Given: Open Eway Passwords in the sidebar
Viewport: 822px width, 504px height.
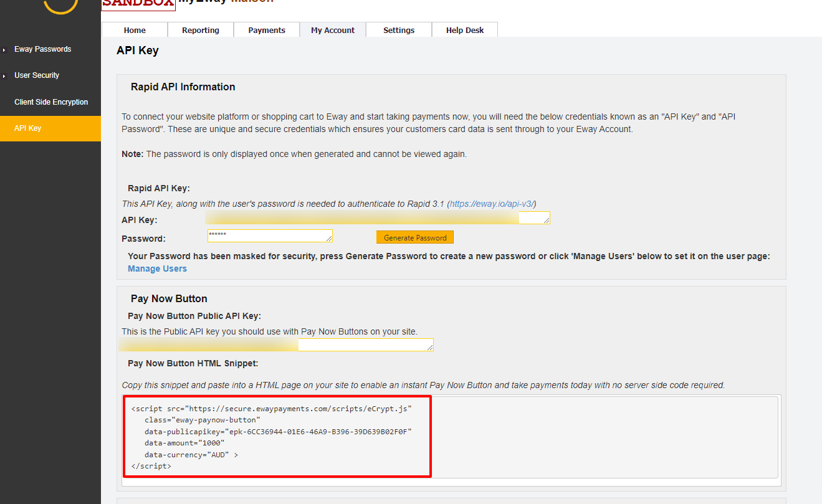Looking at the screenshot, I should click(43, 49).
